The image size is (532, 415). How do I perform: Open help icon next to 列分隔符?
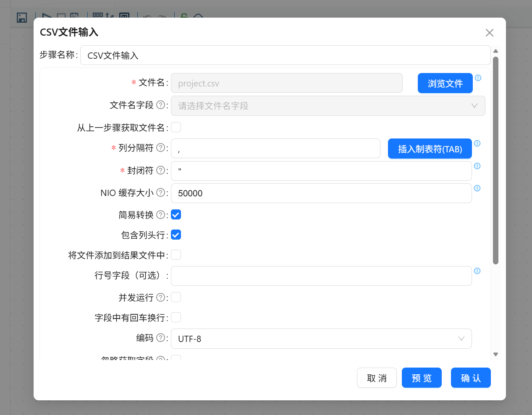point(160,147)
